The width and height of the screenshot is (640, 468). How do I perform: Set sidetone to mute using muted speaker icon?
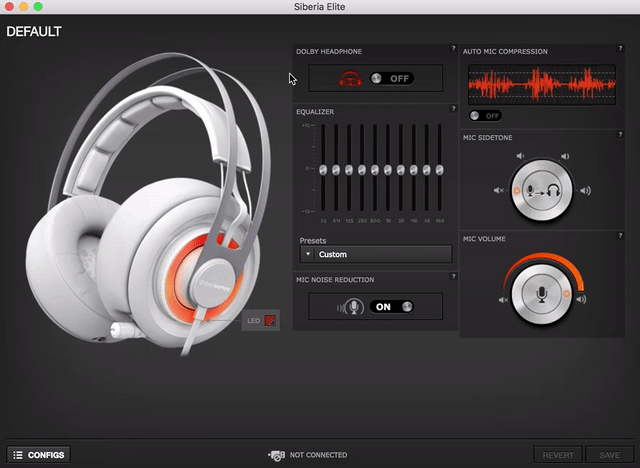click(x=499, y=191)
